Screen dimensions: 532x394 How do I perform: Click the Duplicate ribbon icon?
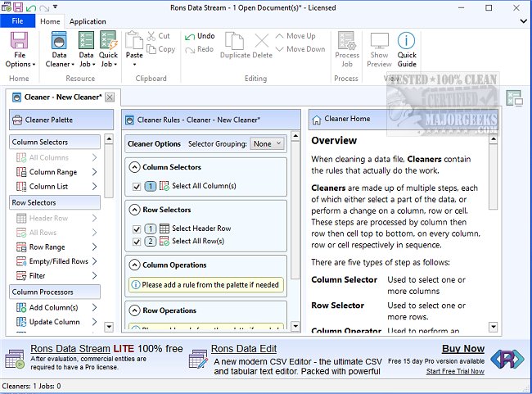pyautogui.click(x=235, y=41)
